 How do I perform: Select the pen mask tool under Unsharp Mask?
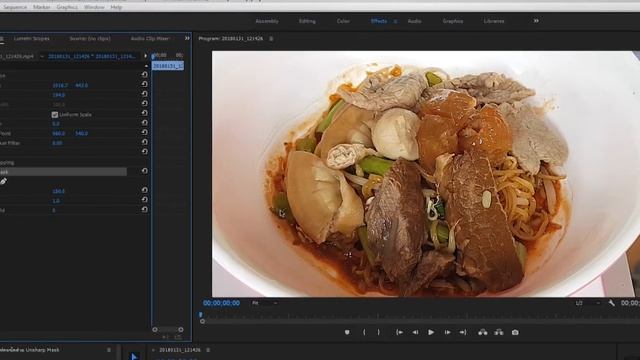(x=3, y=181)
